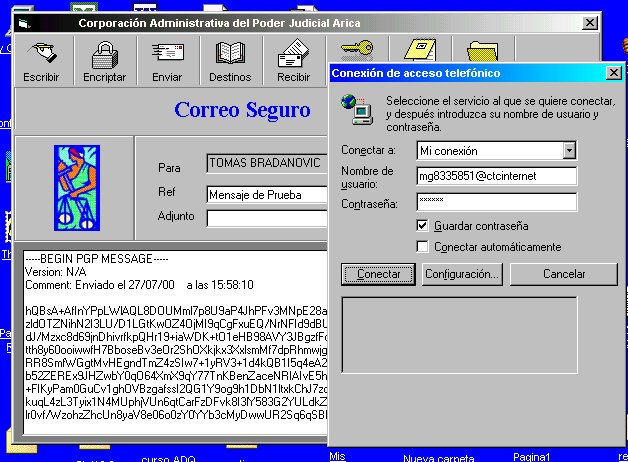Click the yellow folder toolbar icon
Image resolution: width=628 pixels, height=462 pixels.
click(481, 49)
